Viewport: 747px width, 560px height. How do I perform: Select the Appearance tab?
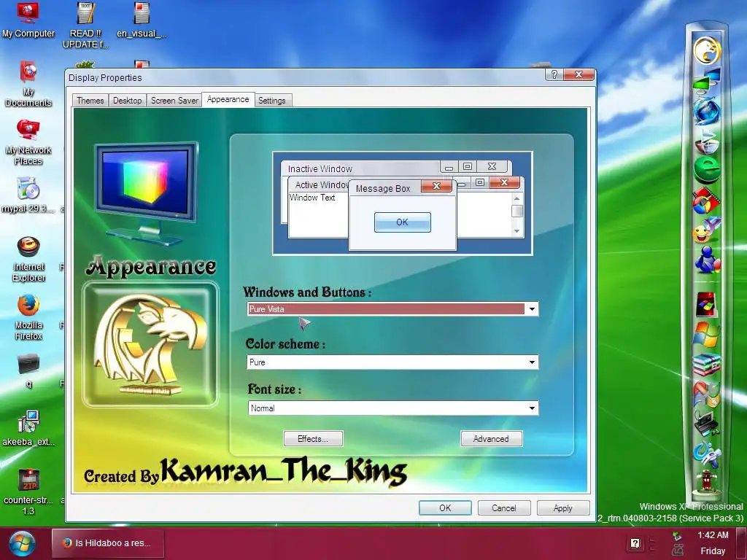point(228,99)
